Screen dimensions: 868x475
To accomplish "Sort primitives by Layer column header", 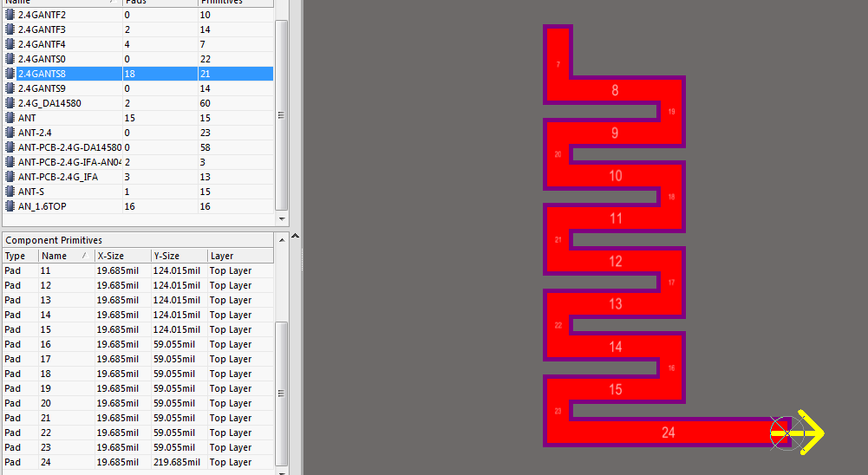I will 240,256.
